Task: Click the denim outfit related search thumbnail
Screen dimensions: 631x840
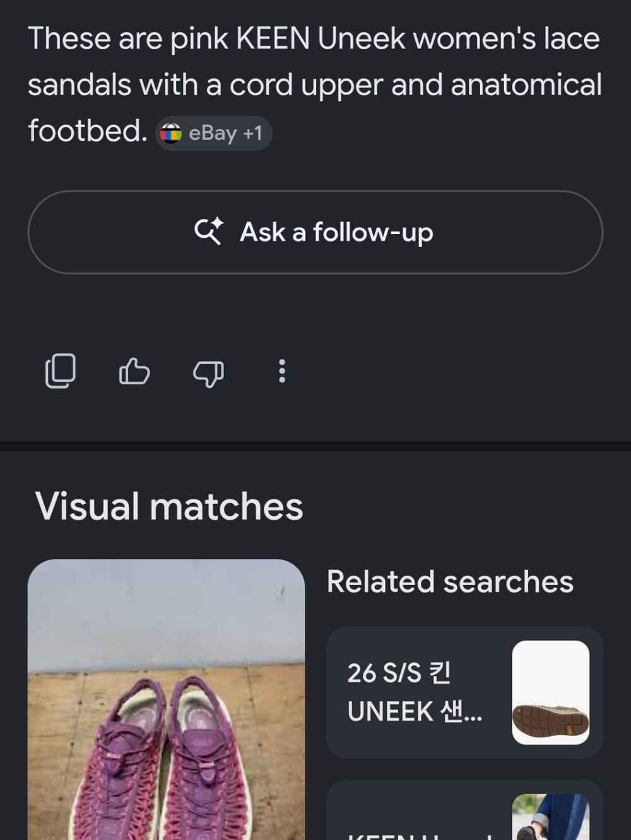Action: [x=550, y=817]
